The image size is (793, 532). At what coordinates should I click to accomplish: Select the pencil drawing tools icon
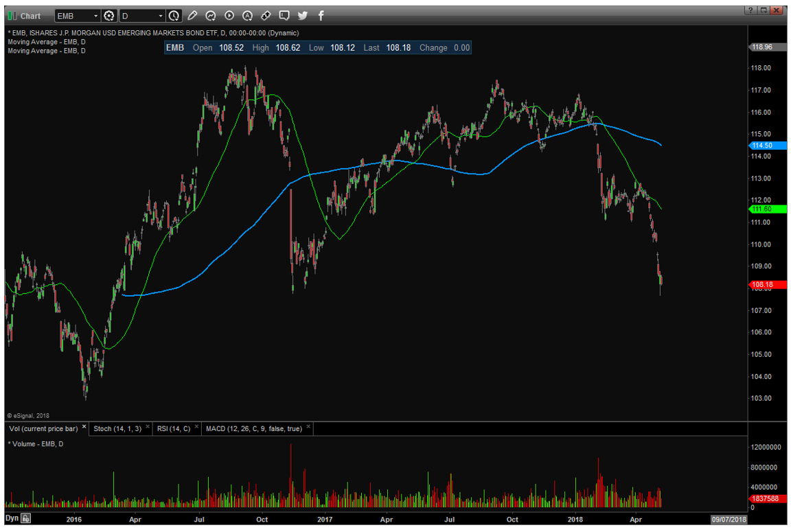[x=192, y=16]
